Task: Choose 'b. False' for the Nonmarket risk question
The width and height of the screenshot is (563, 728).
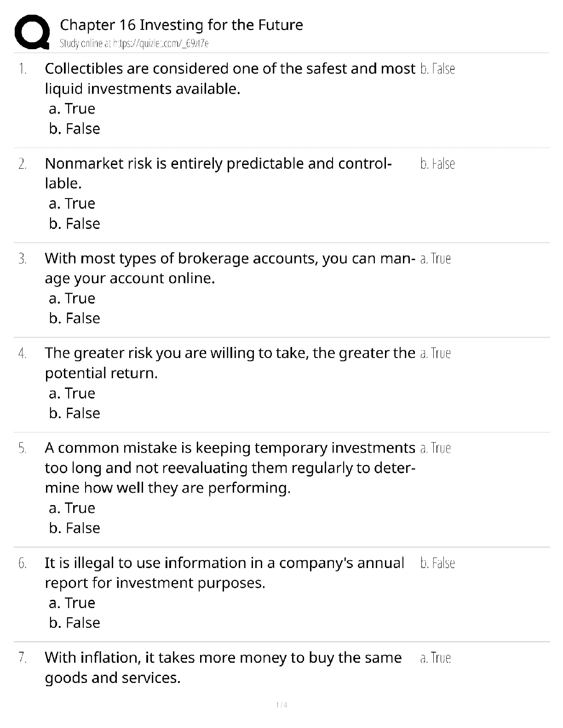Action: pyautogui.click(x=75, y=223)
